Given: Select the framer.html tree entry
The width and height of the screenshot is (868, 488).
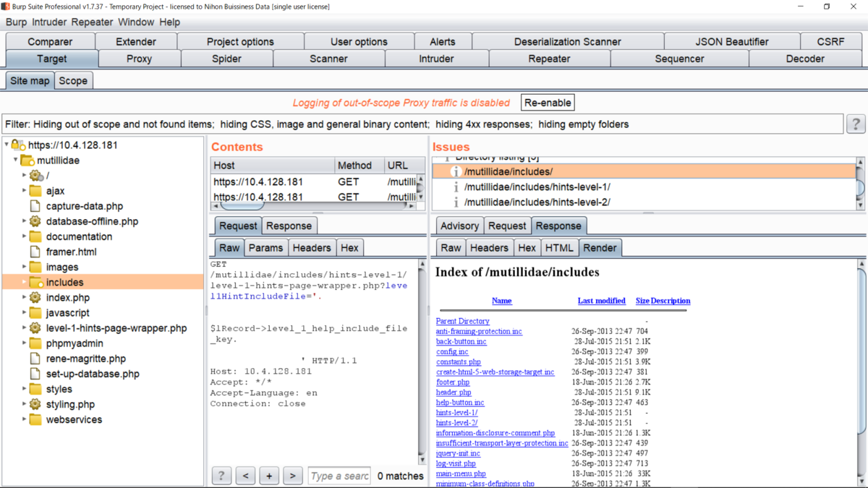Looking at the screenshot, I should pyautogui.click(x=71, y=252).
